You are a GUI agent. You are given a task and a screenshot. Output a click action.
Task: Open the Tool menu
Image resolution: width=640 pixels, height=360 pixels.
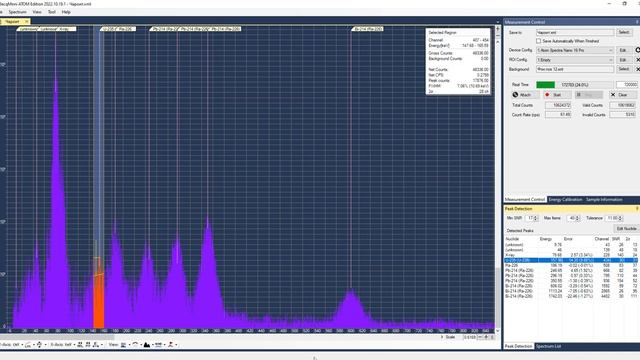click(52, 12)
